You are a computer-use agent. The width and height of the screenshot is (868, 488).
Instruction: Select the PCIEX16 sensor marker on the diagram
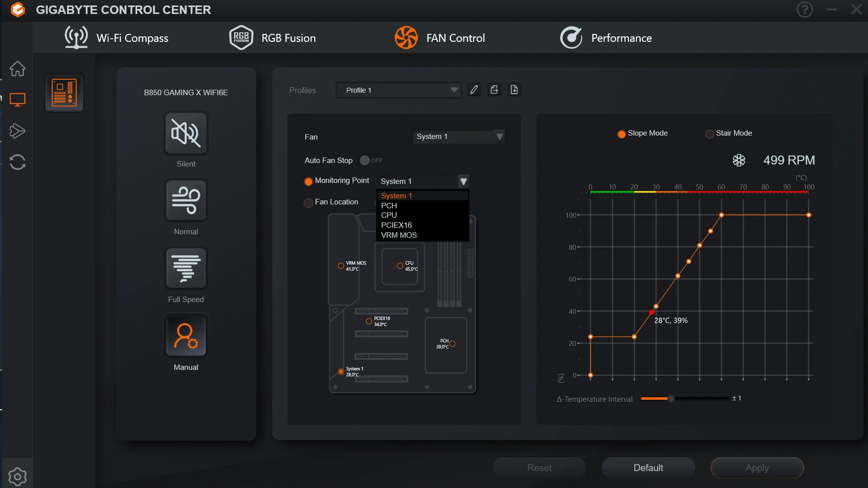(369, 322)
